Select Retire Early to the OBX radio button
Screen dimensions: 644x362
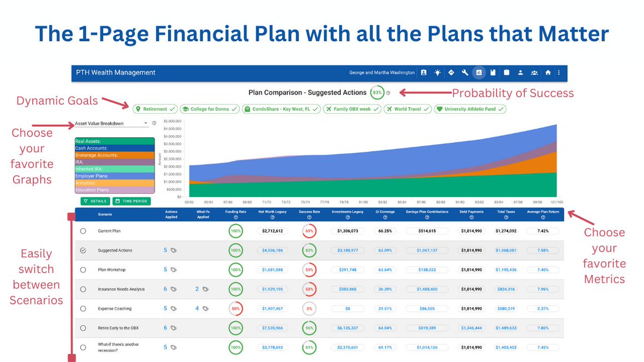tap(83, 328)
